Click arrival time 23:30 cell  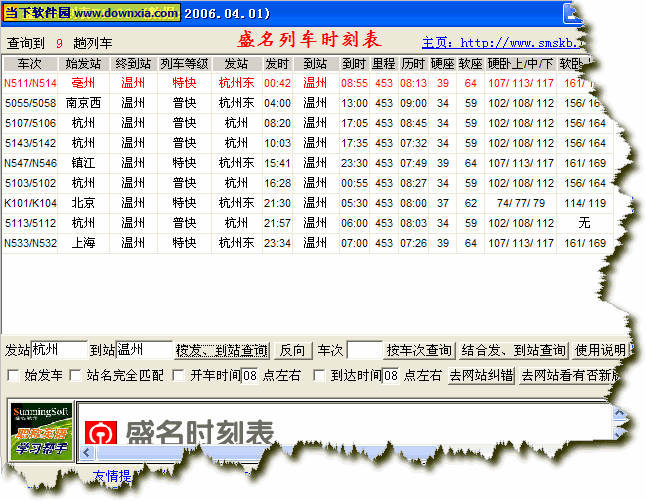click(354, 163)
